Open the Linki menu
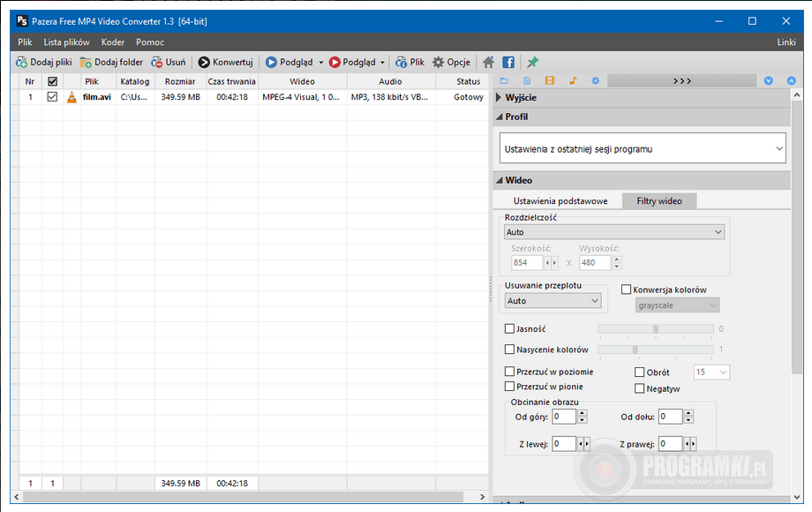The image size is (812, 512). [x=786, y=42]
